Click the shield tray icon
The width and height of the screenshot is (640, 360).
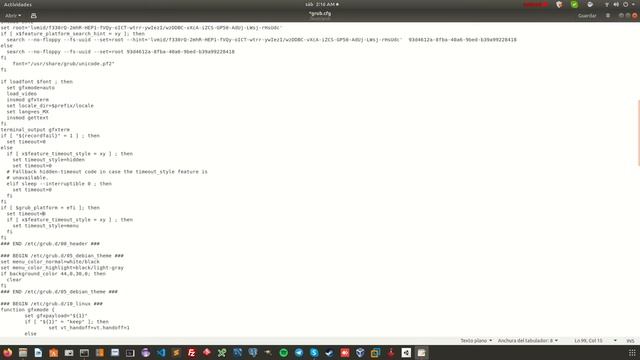pyautogui.click(x=559, y=4)
